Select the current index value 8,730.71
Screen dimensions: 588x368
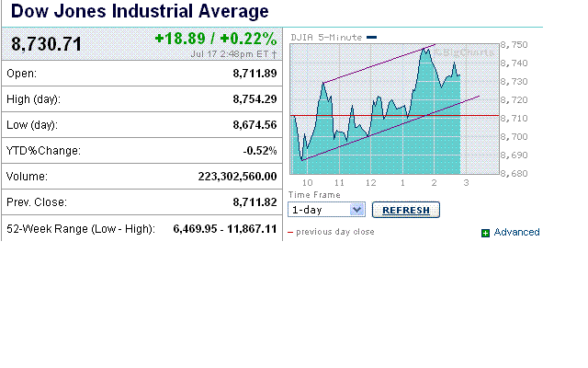coord(46,44)
